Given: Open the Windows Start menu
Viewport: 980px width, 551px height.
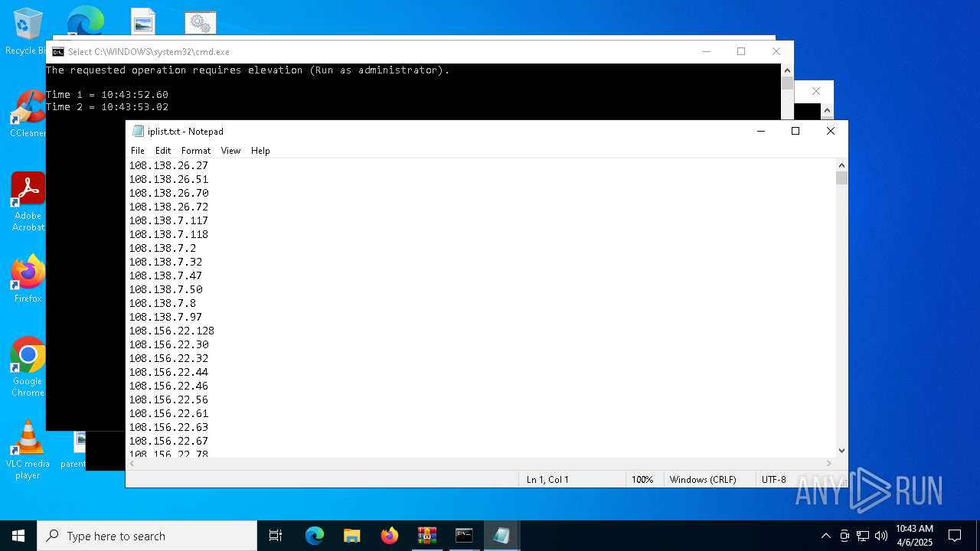Looking at the screenshot, I should [x=18, y=536].
